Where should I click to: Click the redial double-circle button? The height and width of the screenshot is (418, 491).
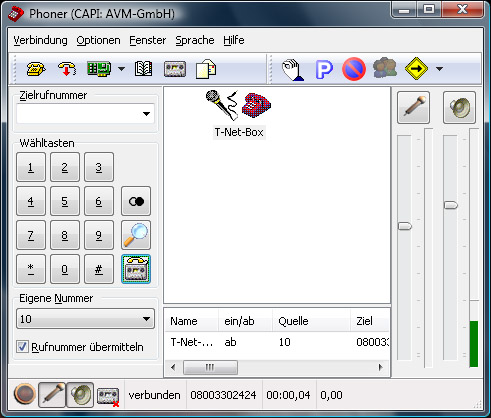[136, 201]
